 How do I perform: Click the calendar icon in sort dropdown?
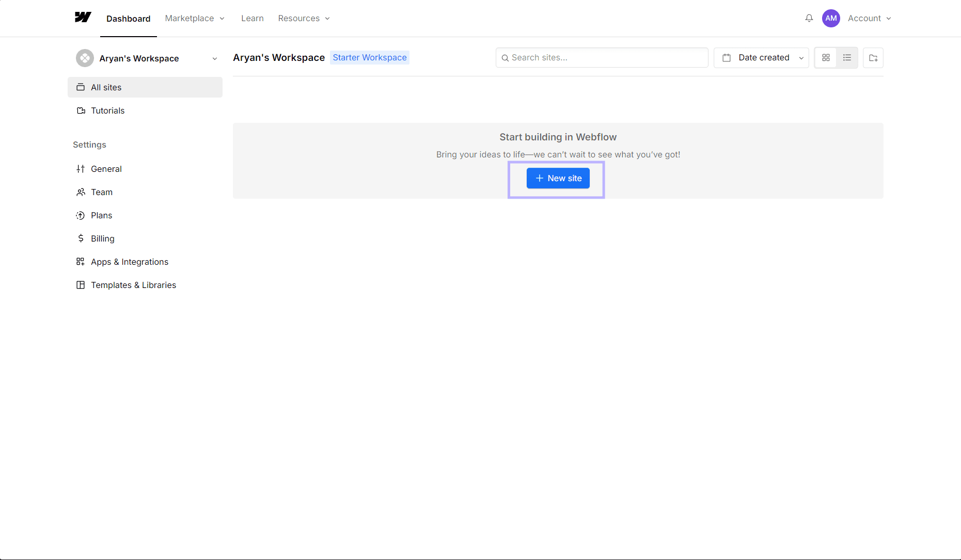coord(727,58)
